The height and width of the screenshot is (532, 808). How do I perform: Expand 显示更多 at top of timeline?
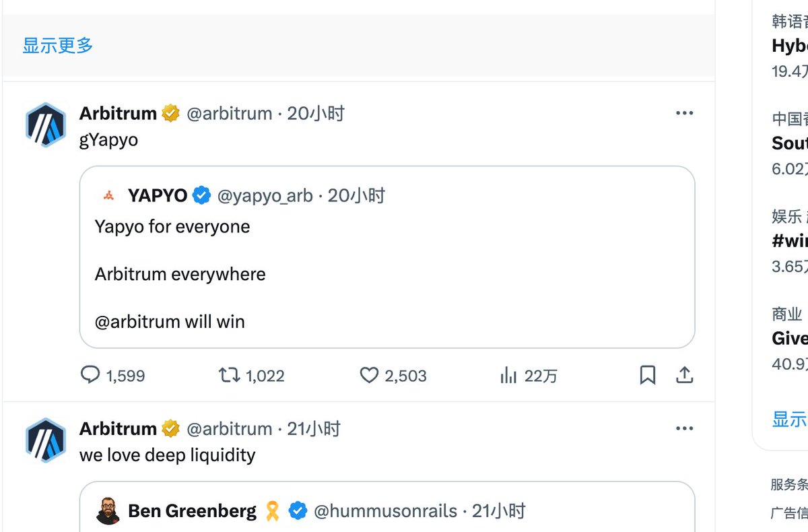(x=58, y=46)
